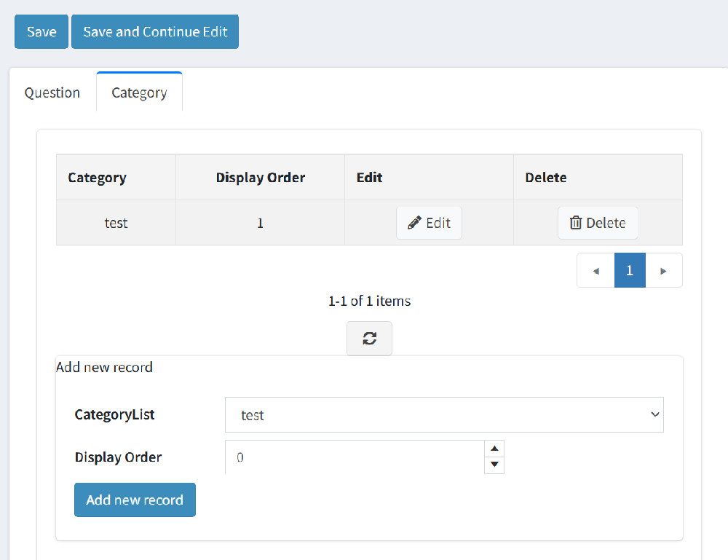The image size is (728, 560).
Task: Click the refresh icon below the pagination
Action: [369, 338]
